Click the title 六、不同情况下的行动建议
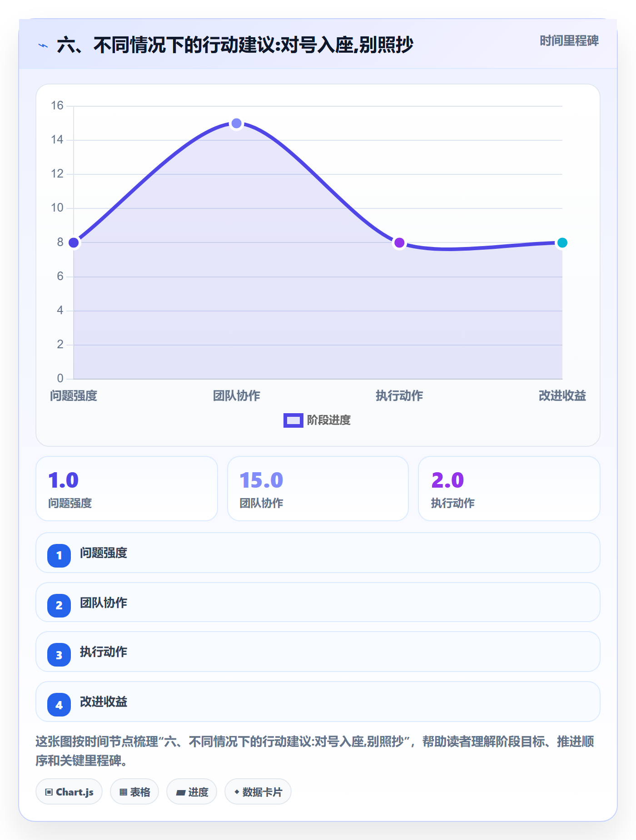The width and height of the screenshot is (636, 840). (235, 45)
